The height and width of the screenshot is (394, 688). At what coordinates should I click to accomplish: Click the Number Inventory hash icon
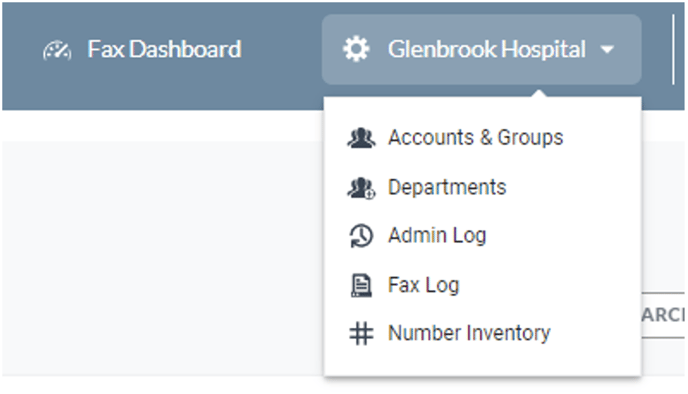click(x=361, y=333)
